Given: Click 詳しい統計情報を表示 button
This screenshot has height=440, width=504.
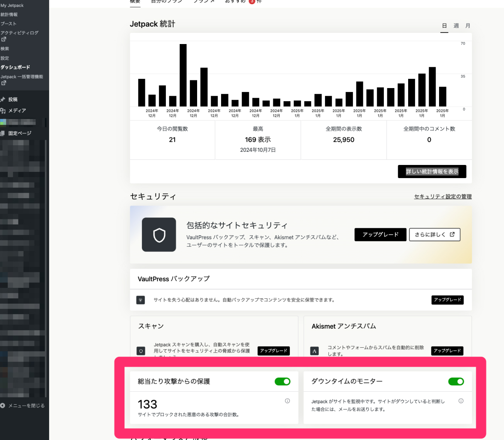Looking at the screenshot, I should [432, 172].
